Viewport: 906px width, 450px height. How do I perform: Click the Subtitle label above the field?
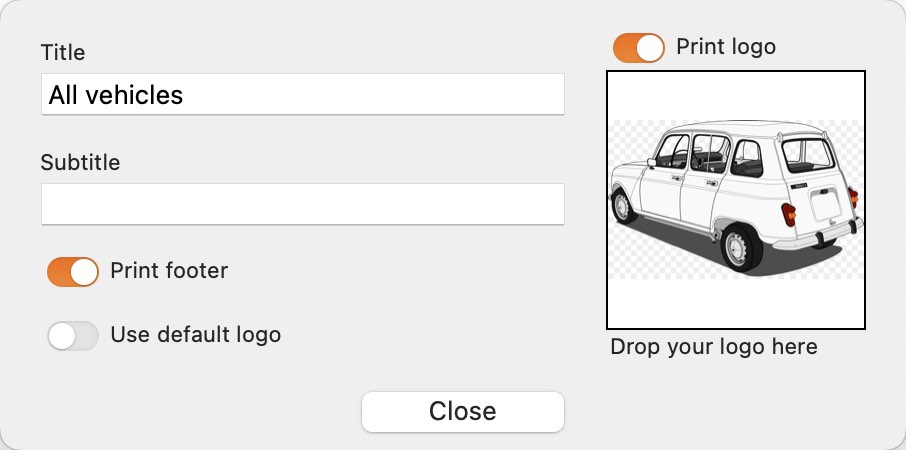coord(80,162)
